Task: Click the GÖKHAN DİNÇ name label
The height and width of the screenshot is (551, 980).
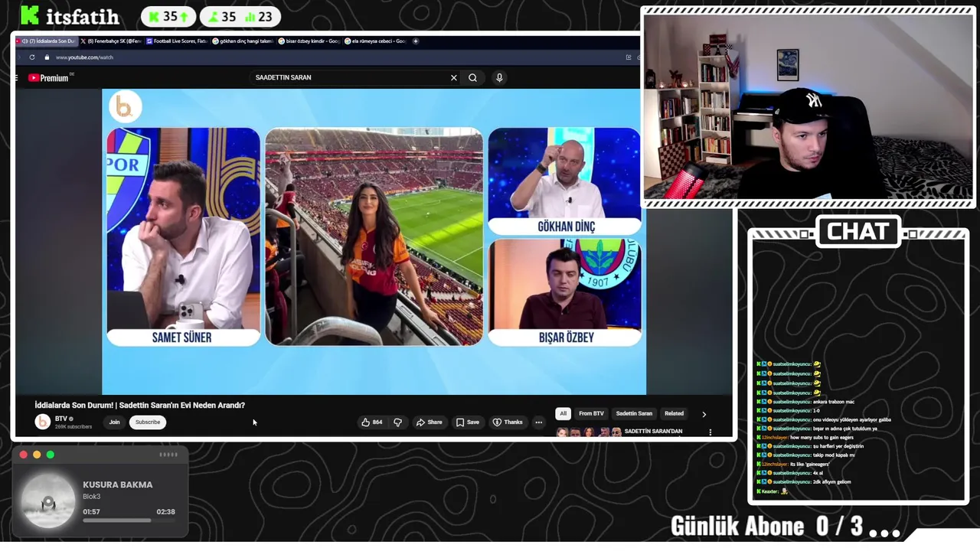Action: click(x=566, y=227)
